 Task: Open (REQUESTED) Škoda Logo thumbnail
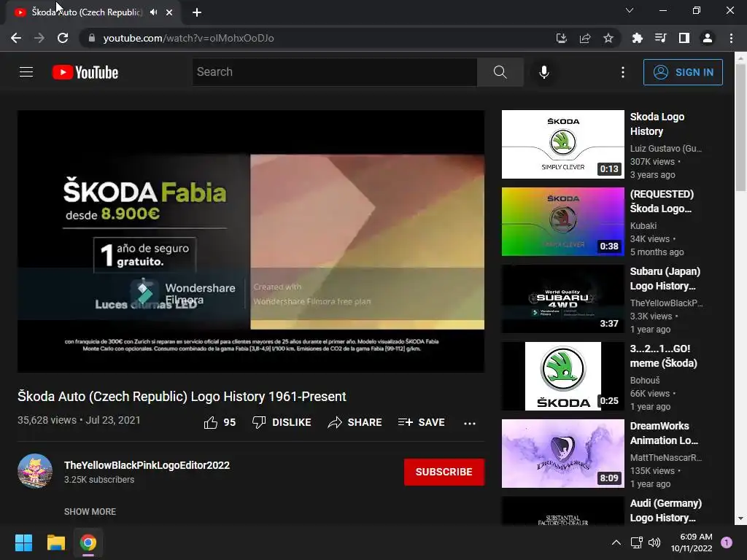[562, 222]
